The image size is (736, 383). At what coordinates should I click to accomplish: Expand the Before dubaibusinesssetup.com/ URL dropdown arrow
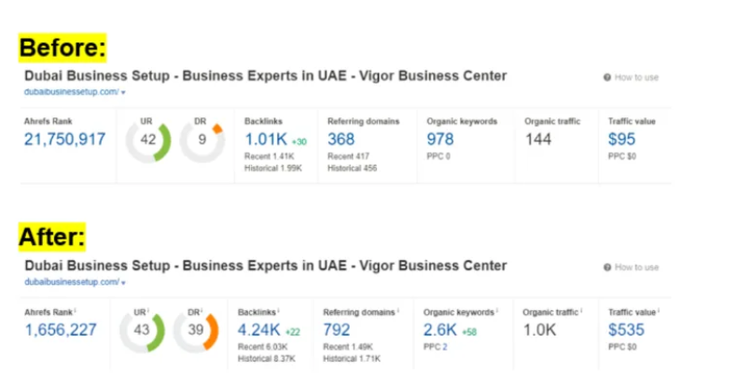(123, 92)
